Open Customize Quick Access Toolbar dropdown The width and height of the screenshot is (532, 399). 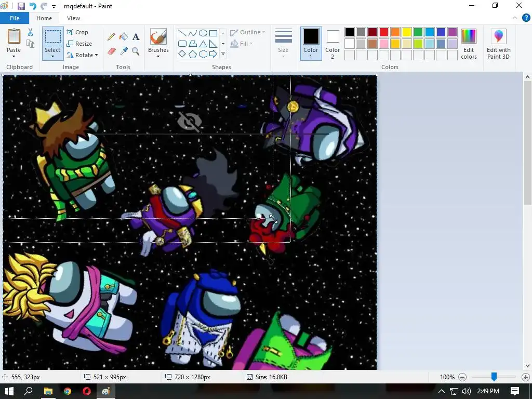click(x=54, y=6)
